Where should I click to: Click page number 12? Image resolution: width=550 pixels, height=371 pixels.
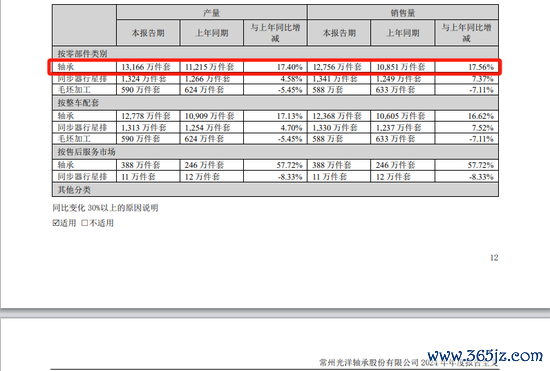pyautogui.click(x=494, y=258)
